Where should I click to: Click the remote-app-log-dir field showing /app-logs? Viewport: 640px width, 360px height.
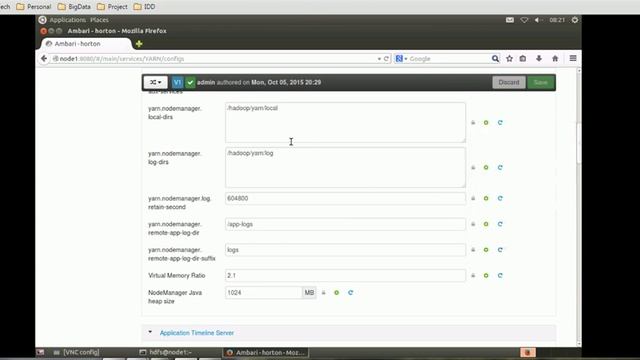(345, 224)
